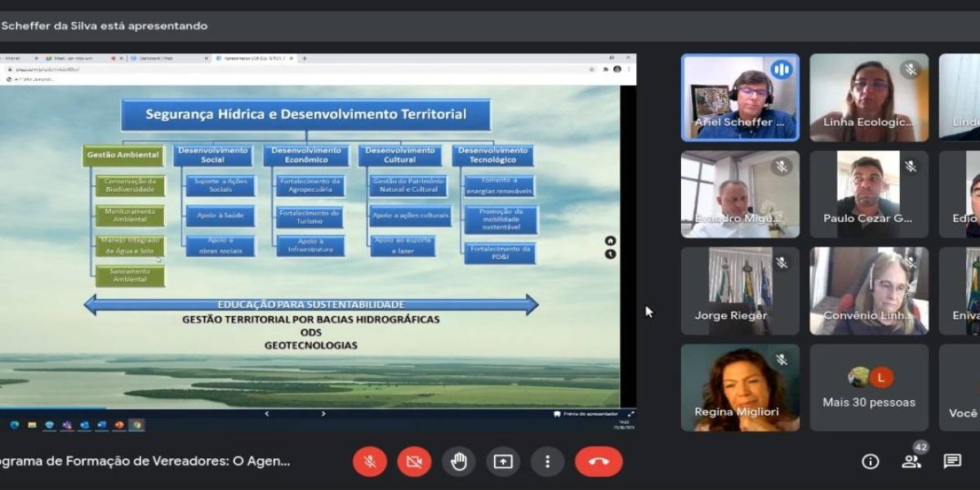Click the Edge icon in Windows taskbar
This screenshot has height=490, width=980.
(x=15, y=425)
